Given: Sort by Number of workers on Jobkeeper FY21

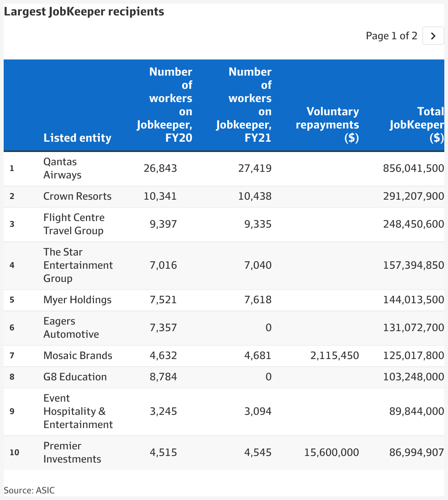Looking at the screenshot, I should coord(244,105).
